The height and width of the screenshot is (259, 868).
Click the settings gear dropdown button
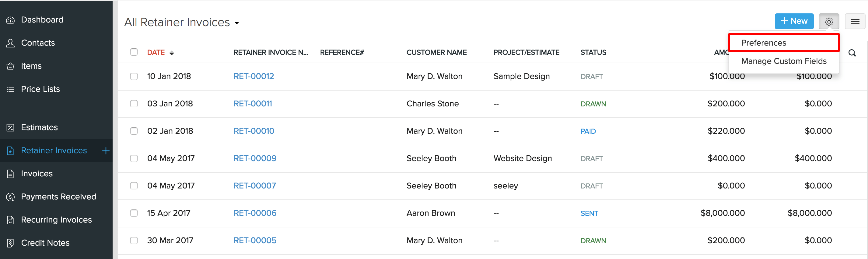[828, 22]
